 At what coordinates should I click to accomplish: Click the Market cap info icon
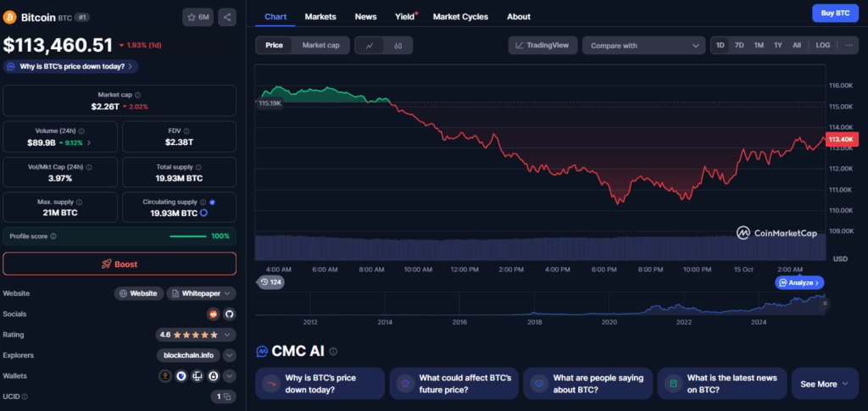point(138,95)
